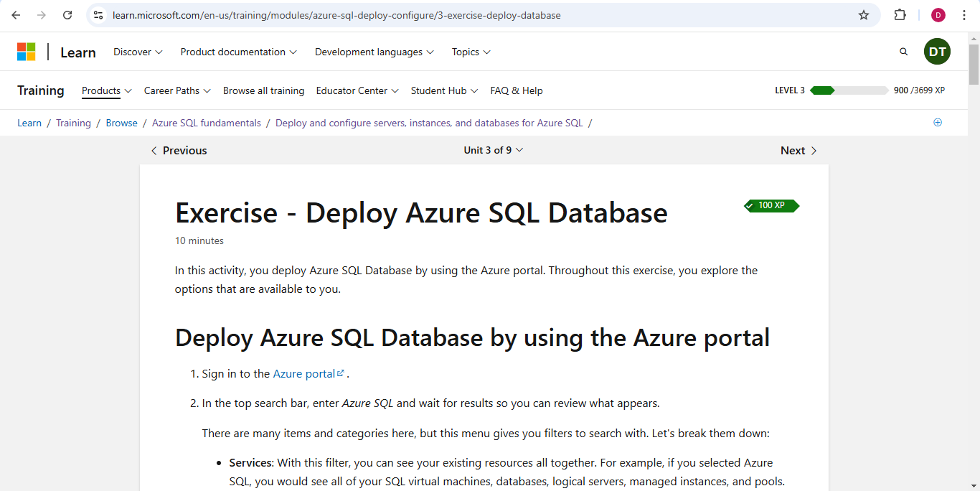Click the browser address bar URL
This screenshot has height=491, width=980.
(336, 15)
